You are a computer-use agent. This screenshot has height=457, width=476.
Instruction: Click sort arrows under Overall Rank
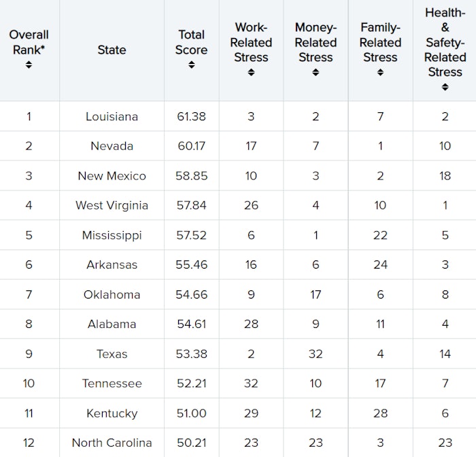[x=29, y=65]
